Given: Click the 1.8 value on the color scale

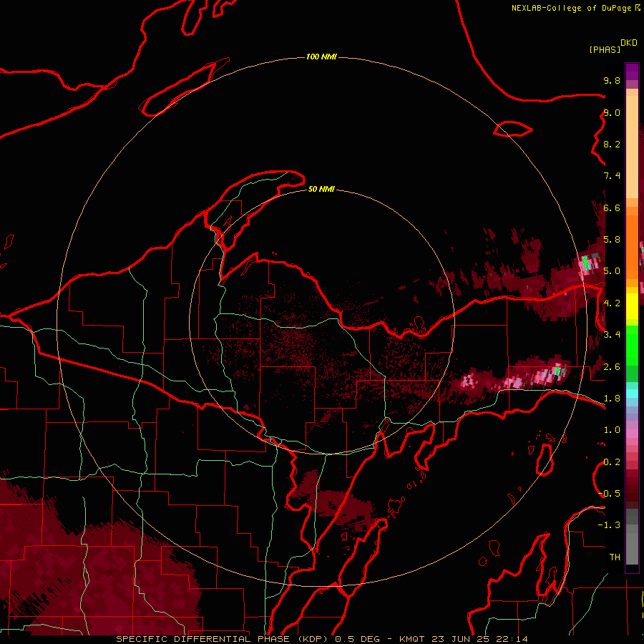Looking at the screenshot, I should point(612,399).
